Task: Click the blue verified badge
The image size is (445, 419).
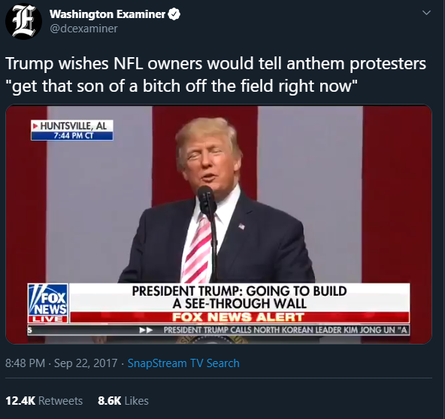Action: [x=175, y=14]
